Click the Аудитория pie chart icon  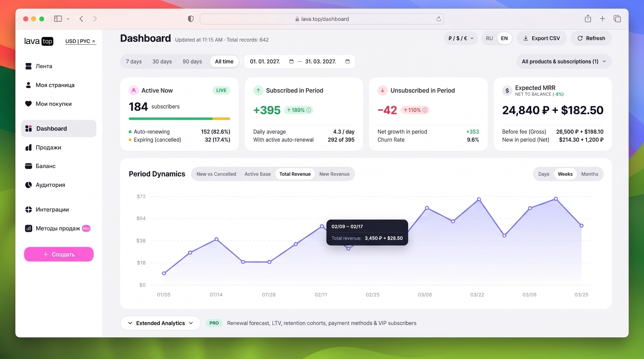[29, 185]
